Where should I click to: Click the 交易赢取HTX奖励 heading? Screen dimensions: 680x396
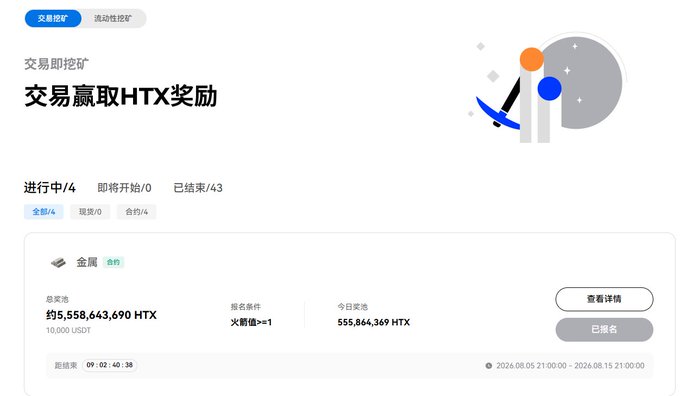(121, 96)
